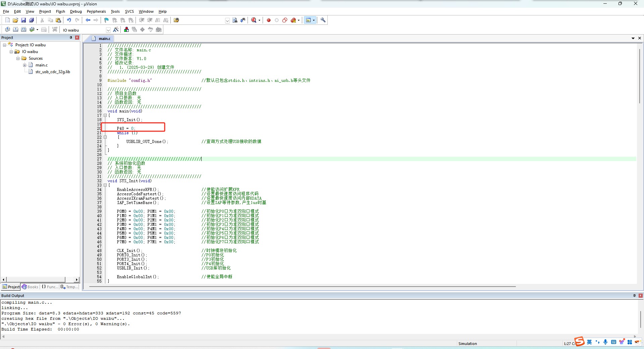Navigate backwards with the blue left arrow
The image size is (644, 349).
[x=88, y=20]
